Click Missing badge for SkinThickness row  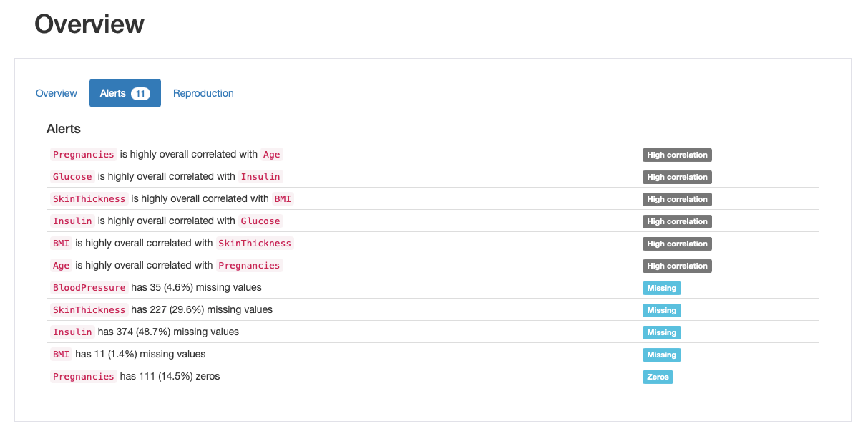click(x=662, y=310)
